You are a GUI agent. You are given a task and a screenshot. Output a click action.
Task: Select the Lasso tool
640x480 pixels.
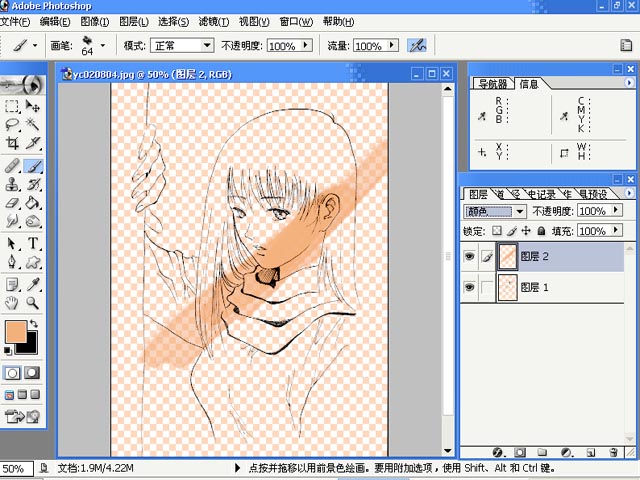(12, 124)
